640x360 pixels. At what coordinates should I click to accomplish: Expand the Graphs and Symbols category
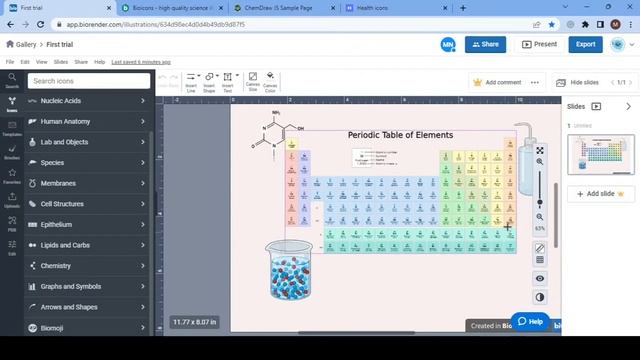click(87, 286)
